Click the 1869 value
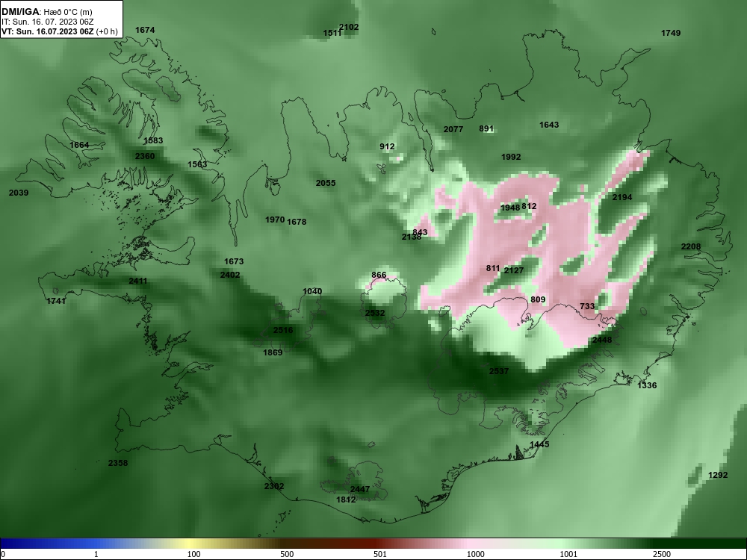Viewport: 747px width, 560px height. point(273,352)
